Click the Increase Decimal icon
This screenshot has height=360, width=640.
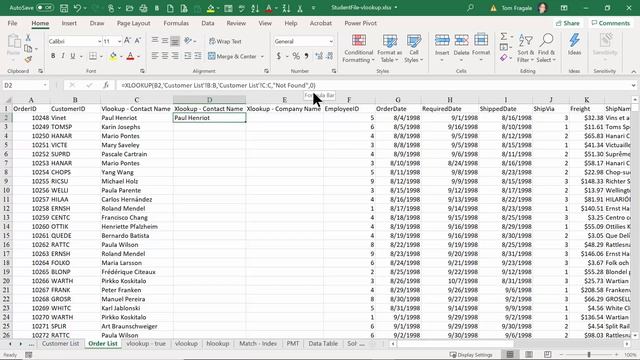pyautogui.click(x=319, y=56)
